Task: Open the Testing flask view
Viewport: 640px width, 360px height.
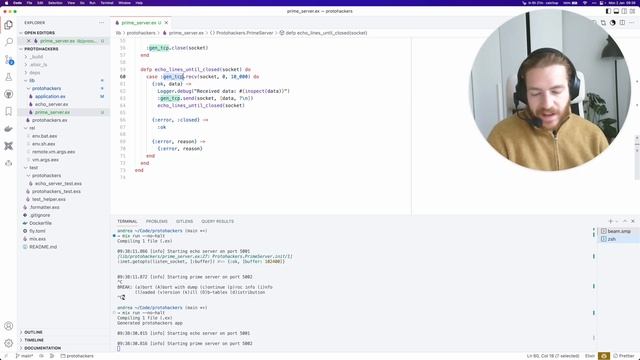Action: [9, 77]
